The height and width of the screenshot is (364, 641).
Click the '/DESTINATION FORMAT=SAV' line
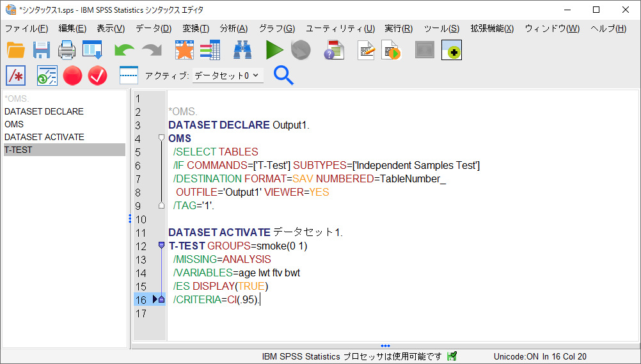pyautogui.click(x=310, y=178)
